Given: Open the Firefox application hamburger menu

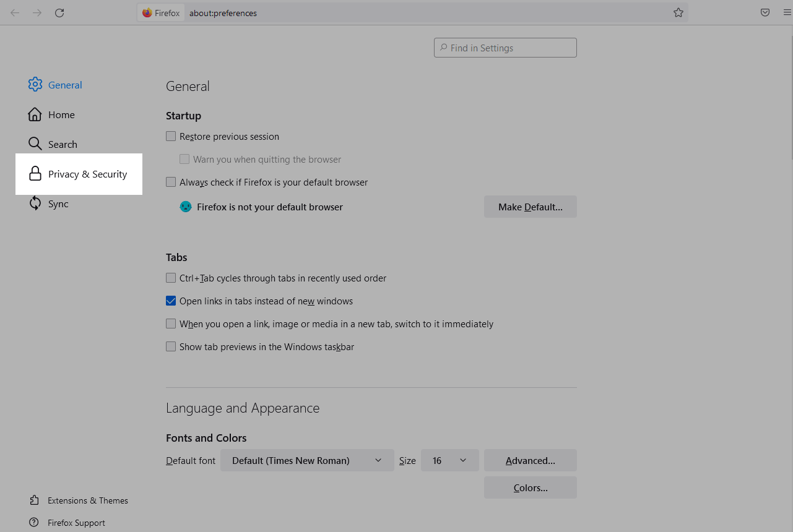Looking at the screenshot, I should (787, 12).
